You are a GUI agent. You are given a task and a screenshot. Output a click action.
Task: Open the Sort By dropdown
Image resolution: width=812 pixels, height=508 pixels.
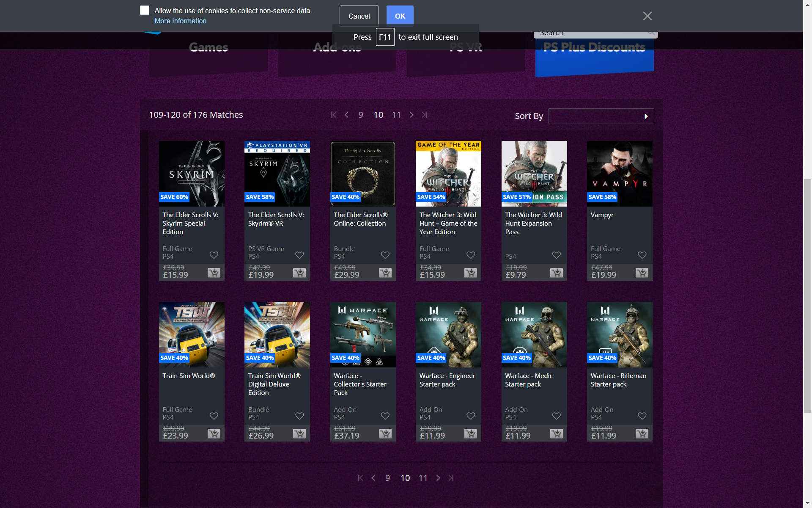pos(601,116)
